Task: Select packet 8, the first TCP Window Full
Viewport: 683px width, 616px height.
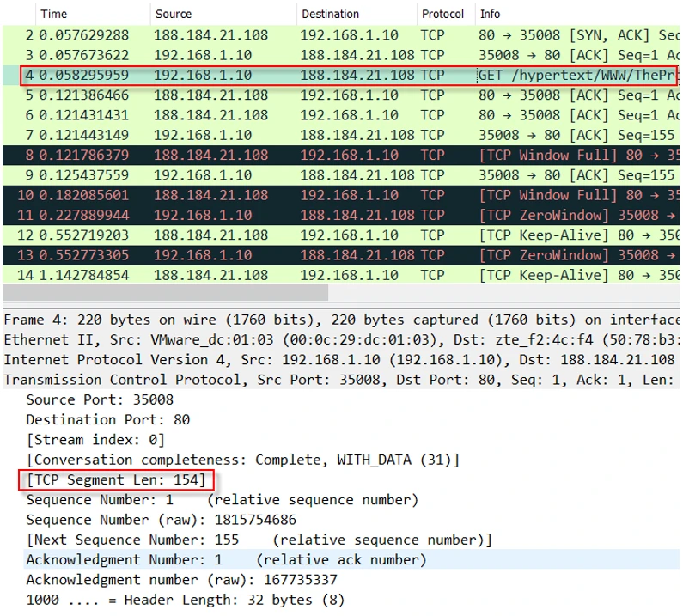Action: click(x=344, y=156)
